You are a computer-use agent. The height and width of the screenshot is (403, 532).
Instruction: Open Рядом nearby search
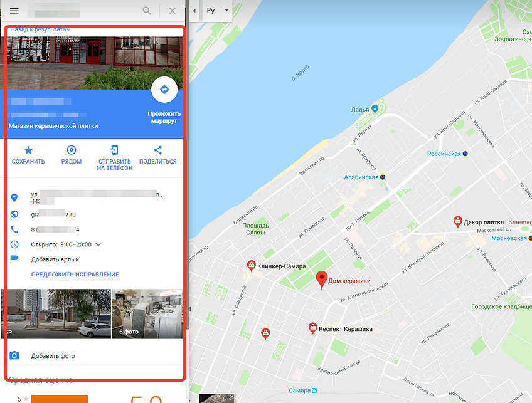[72, 155]
